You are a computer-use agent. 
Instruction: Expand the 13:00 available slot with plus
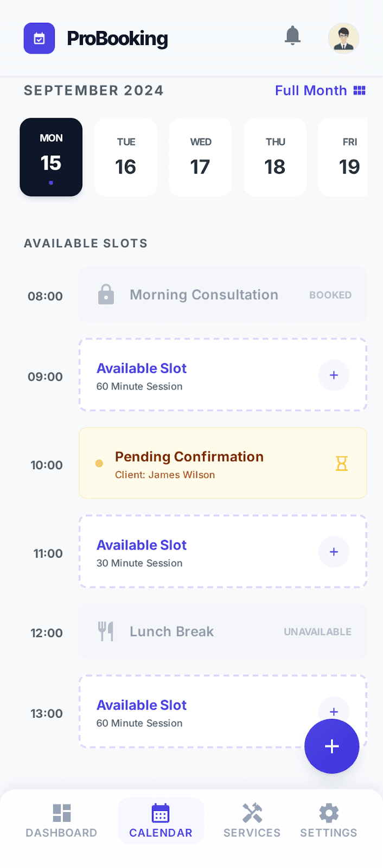click(x=334, y=711)
